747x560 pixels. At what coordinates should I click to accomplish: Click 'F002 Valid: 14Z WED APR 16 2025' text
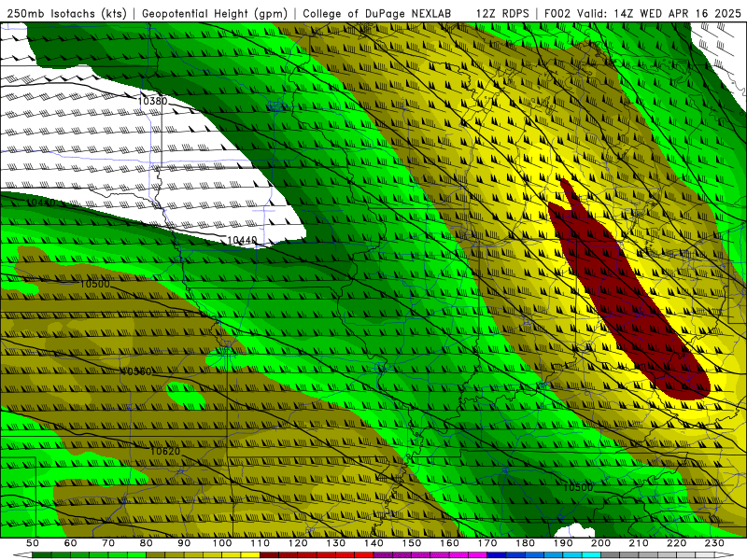pos(642,13)
